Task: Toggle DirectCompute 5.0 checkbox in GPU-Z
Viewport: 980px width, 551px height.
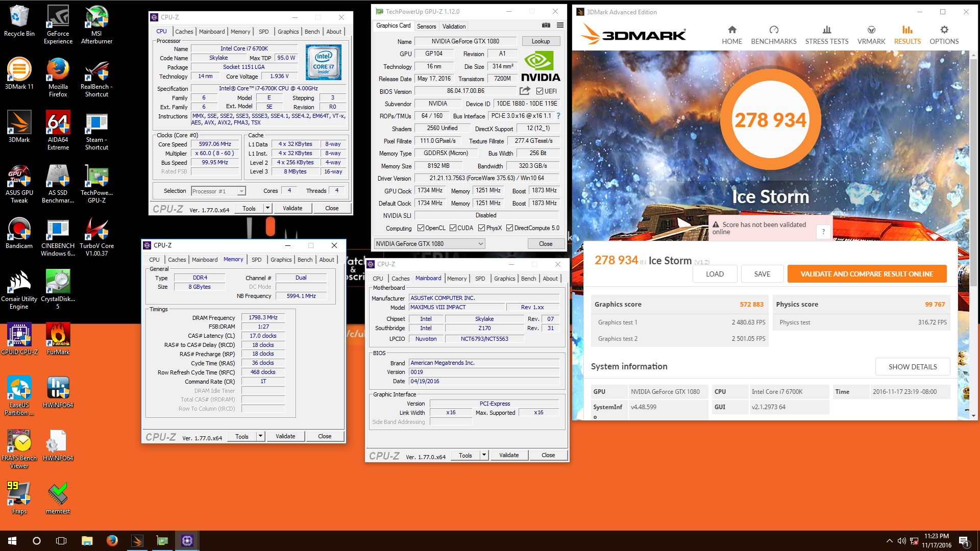Action: pos(509,228)
